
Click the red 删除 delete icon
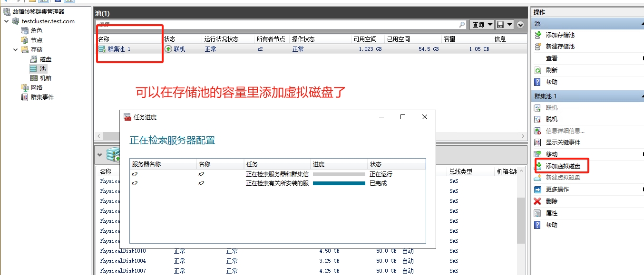coord(538,201)
